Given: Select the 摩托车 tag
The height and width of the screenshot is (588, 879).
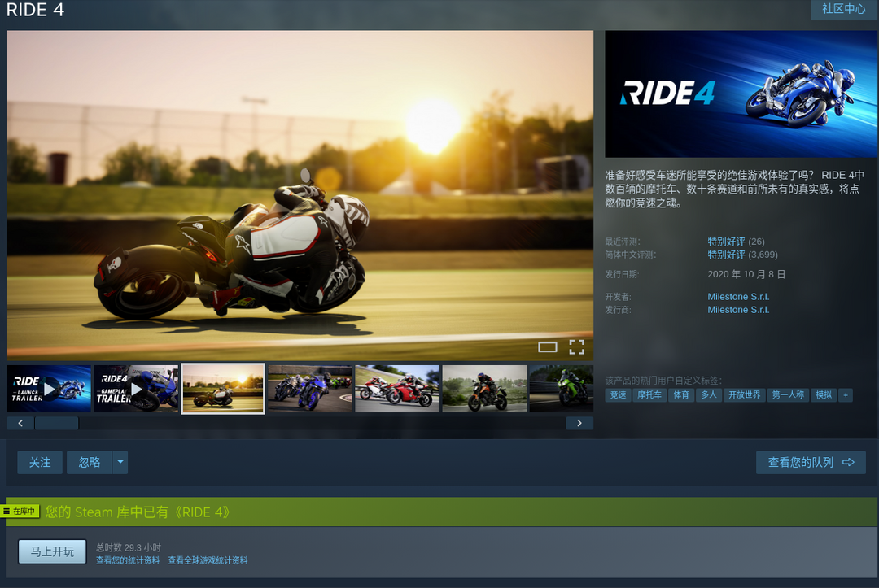Looking at the screenshot, I should [649, 394].
